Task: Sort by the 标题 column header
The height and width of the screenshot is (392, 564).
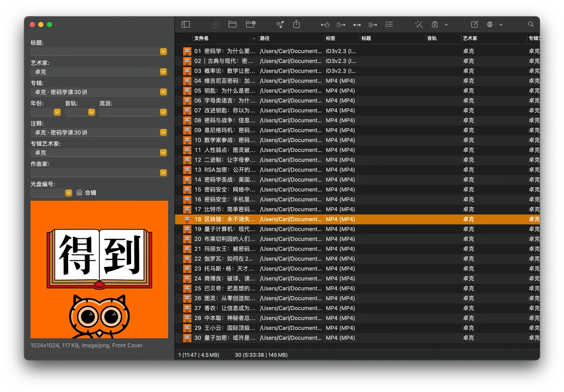Action: pyautogui.click(x=392, y=39)
